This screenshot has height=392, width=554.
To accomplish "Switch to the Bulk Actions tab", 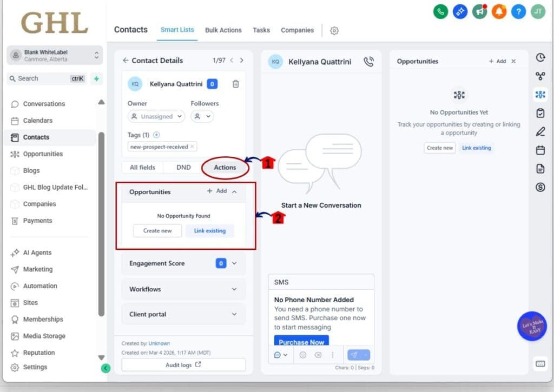I will [223, 30].
